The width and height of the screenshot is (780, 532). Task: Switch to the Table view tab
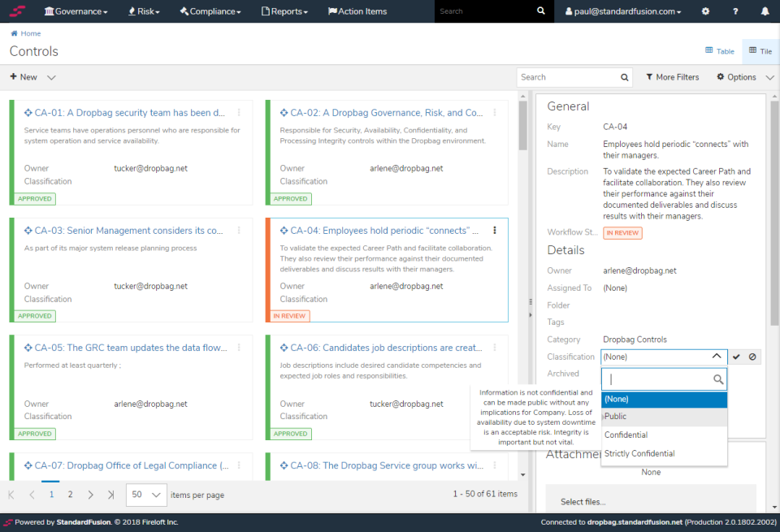click(720, 50)
